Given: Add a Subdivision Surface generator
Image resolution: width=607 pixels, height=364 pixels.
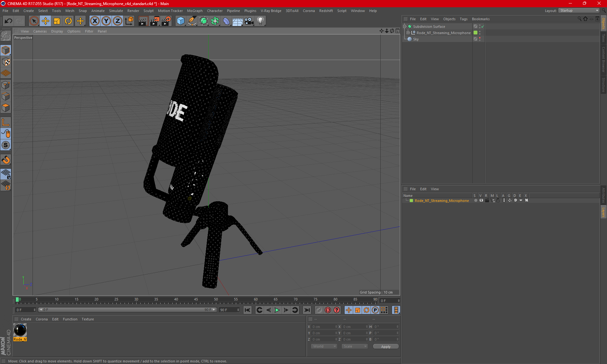Looking at the screenshot, I should [204, 21].
